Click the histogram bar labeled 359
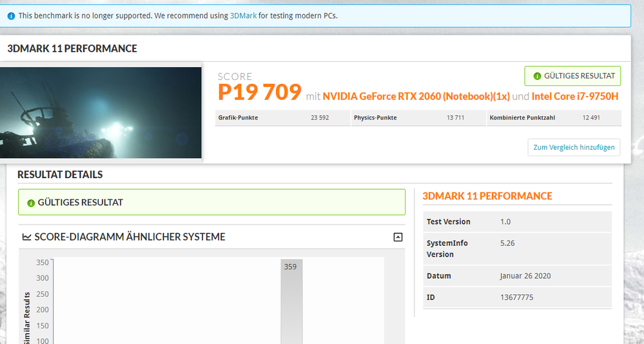 tap(291, 303)
